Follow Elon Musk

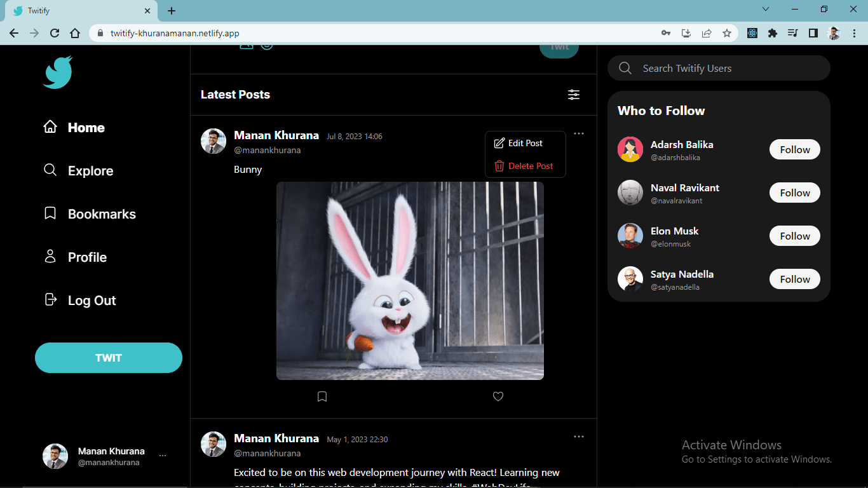pyautogui.click(x=795, y=236)
